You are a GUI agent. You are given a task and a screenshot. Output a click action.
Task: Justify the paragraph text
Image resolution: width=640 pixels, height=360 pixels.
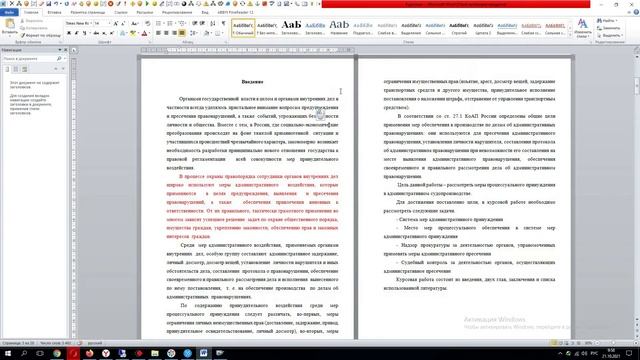click(182, 33)
